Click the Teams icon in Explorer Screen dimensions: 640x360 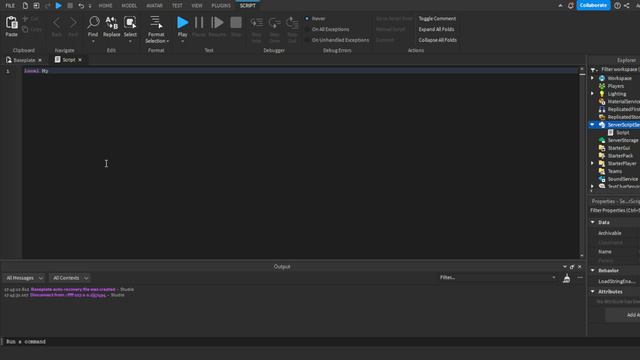(x=602, y=171)
